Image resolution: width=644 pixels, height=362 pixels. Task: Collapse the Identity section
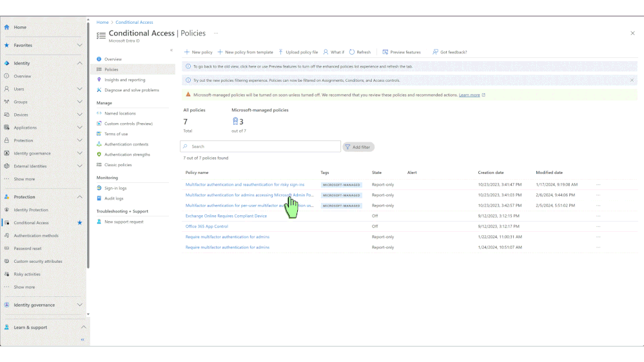point(80,63)
